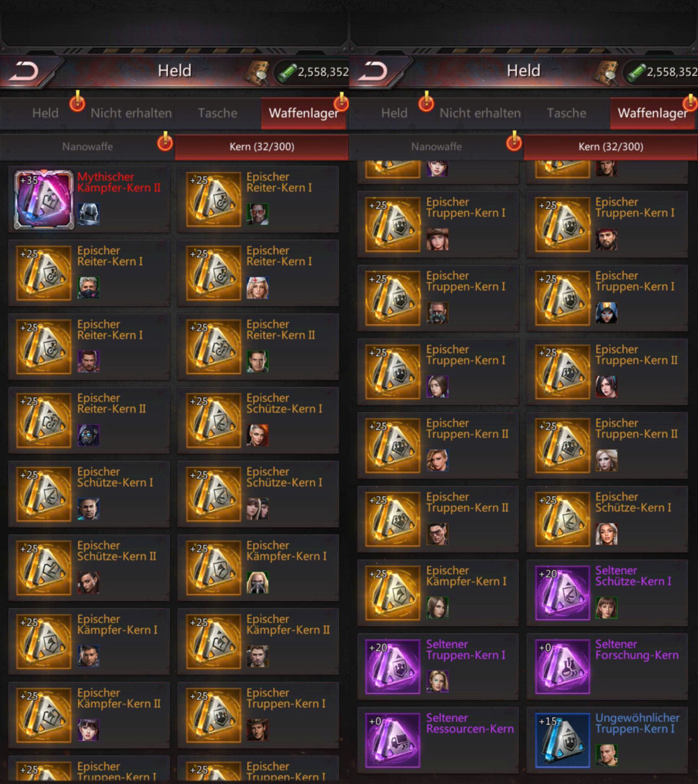Select the Kern (32/300) tab on right

(610, 147)
